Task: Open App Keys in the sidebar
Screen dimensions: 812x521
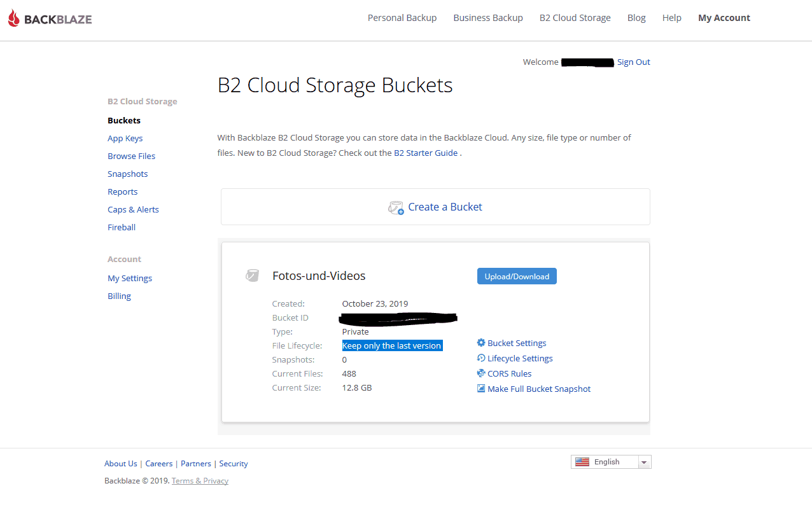Action: click(125, 138)
